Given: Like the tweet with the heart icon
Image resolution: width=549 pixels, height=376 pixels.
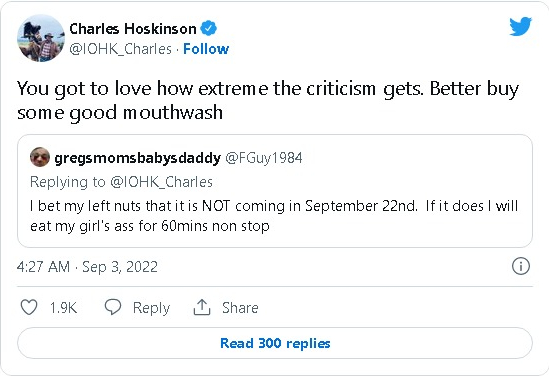Looking at the screenshot, I should (29, 307).
